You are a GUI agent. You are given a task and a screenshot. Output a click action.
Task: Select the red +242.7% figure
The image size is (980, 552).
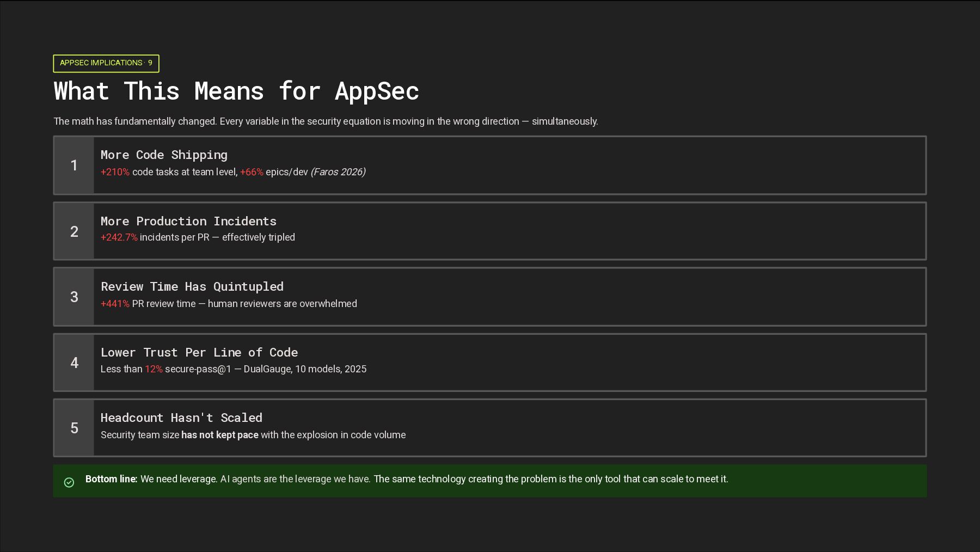point(119,237)
